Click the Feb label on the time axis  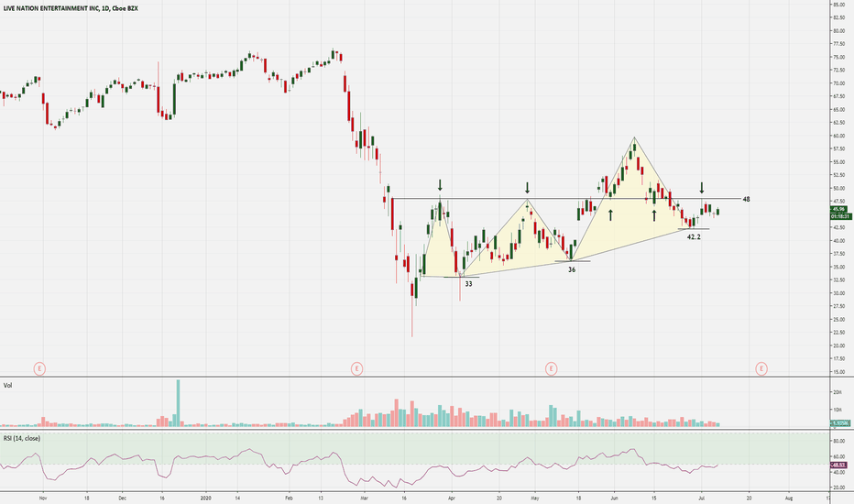point(290,498)
